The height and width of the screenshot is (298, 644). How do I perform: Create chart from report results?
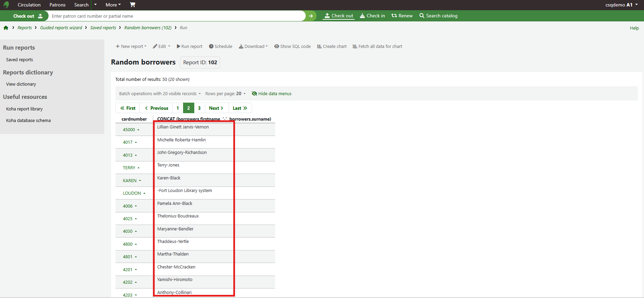pos(332,47)
